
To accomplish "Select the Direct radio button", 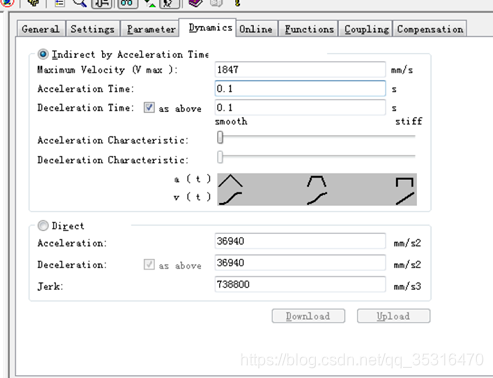I will tap(43, 226).
